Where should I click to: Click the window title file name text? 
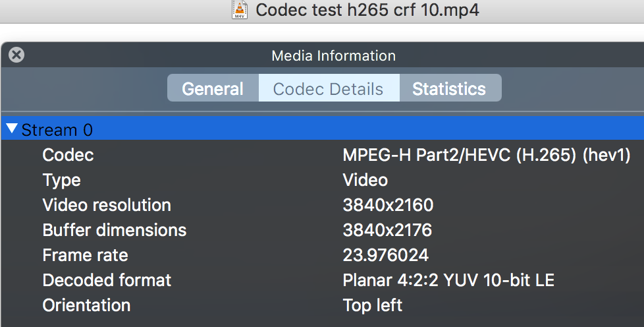click(x=367, y=9)
